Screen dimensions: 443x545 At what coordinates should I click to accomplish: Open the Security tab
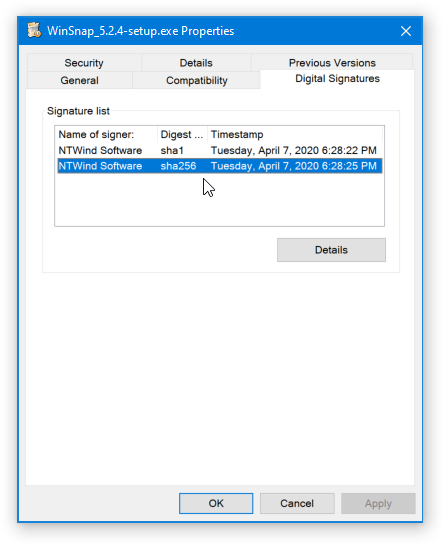[x=84, y=63]
